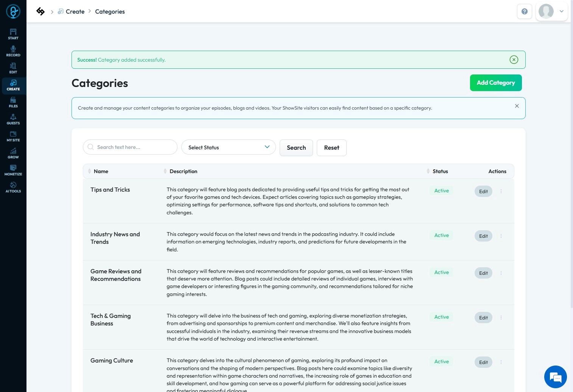Image resolution: width=573 pixels, height=392 pixels.
Task: Open the Grow section in sidebar
Action: click(13, 153)
